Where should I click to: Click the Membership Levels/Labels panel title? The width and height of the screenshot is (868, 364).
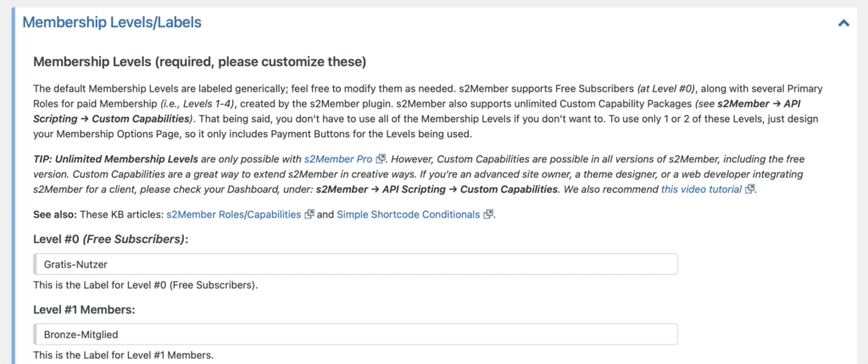pos(112,23)
